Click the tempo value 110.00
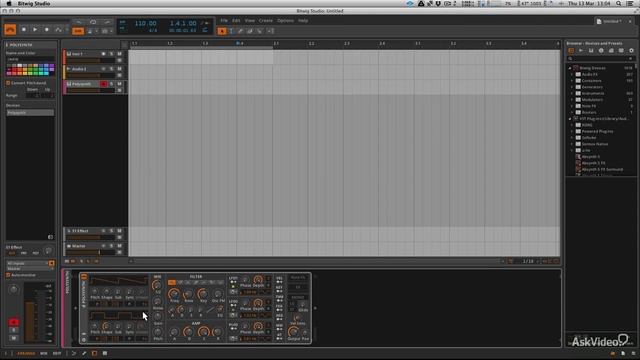 pyautogui.click(x=146, y=24)
